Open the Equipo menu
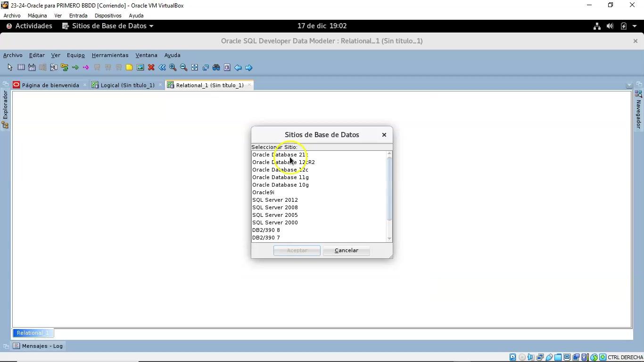Screen dimensions: 644x362 (75, 55)
